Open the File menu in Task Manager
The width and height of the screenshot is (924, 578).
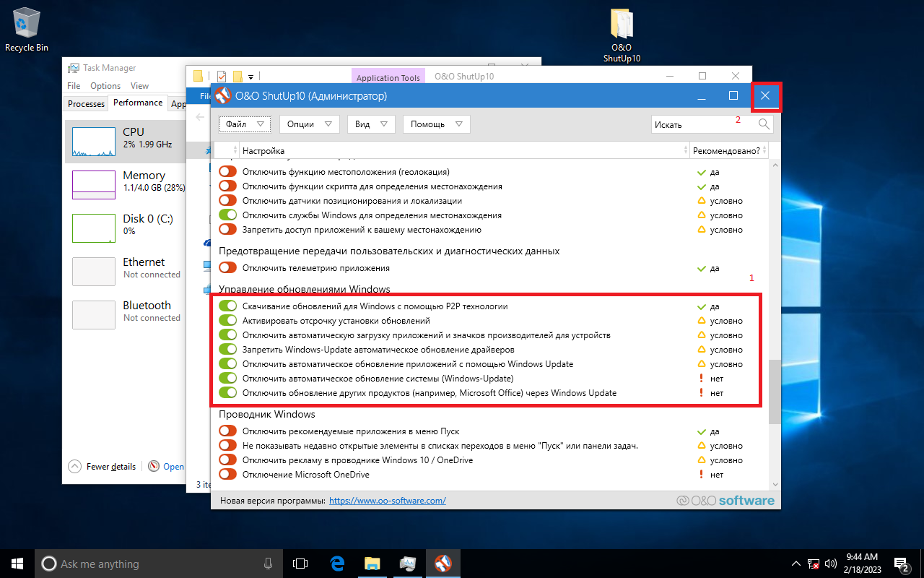[x=74, y=86]
